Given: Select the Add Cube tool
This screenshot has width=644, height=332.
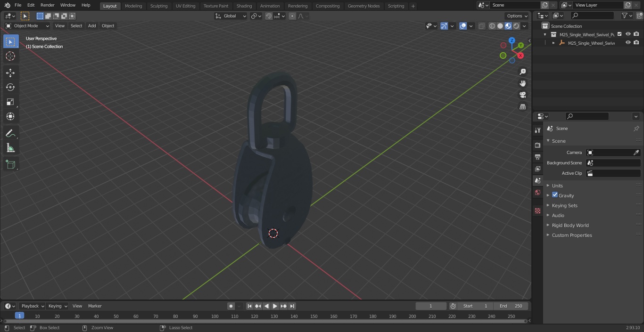Looking at the screenshot, I should (x=10, y=165).
